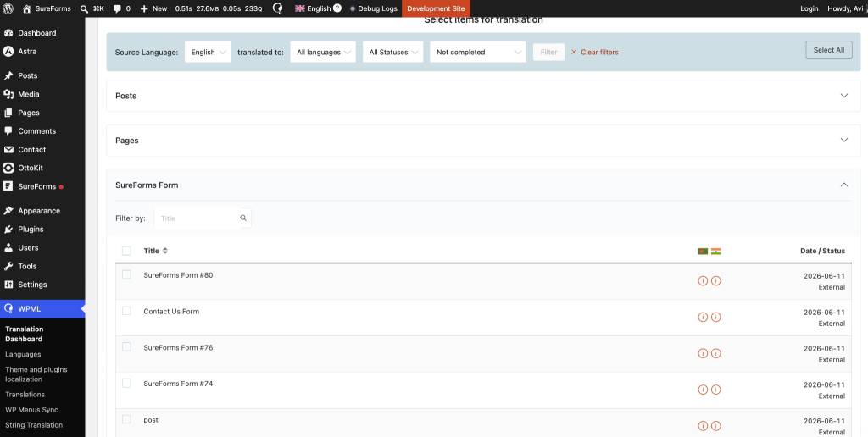
Task: Click the Contact envelope icon in sidebar
Action: (8, 150)
